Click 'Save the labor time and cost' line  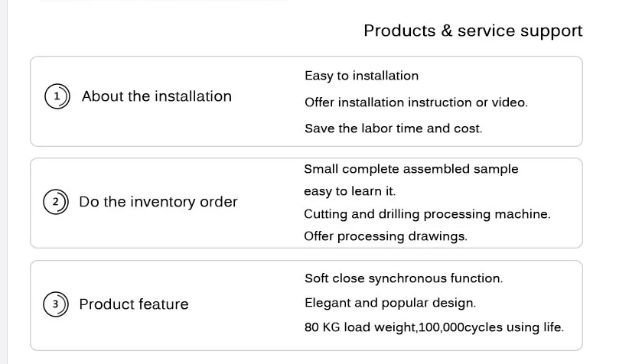pos(393,128)
